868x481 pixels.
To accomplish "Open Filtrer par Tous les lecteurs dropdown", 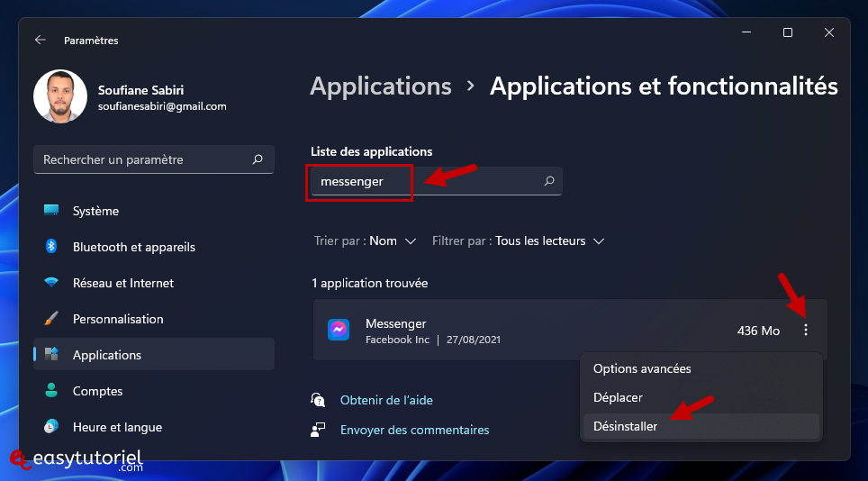I will pos(518,240).
